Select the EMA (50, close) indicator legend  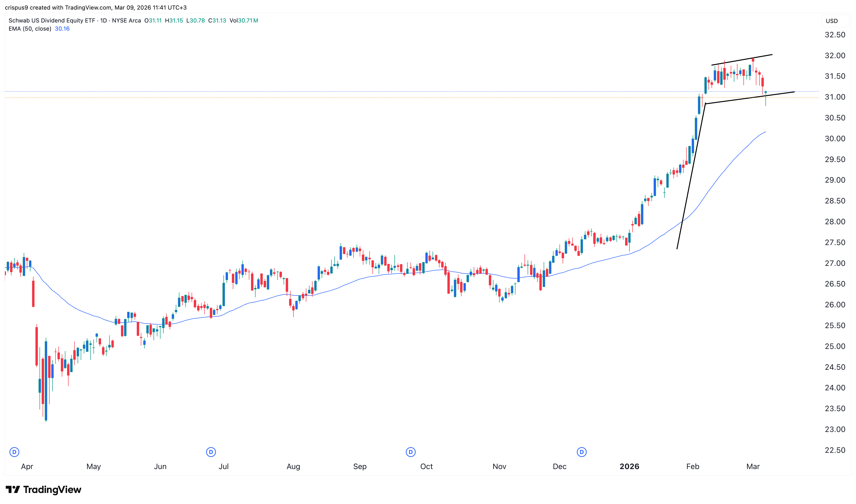(x=30, y=29)
